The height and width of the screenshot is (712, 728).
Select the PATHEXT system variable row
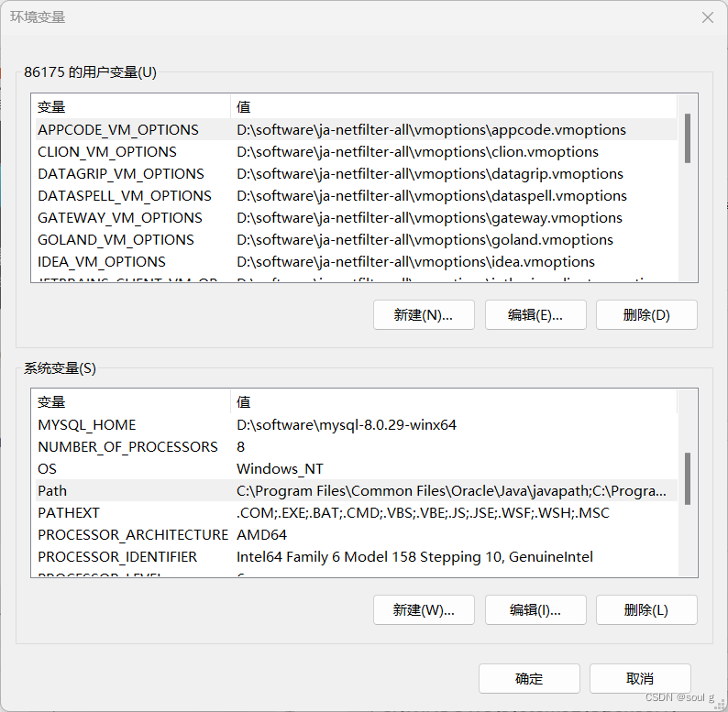coord(356,512)
